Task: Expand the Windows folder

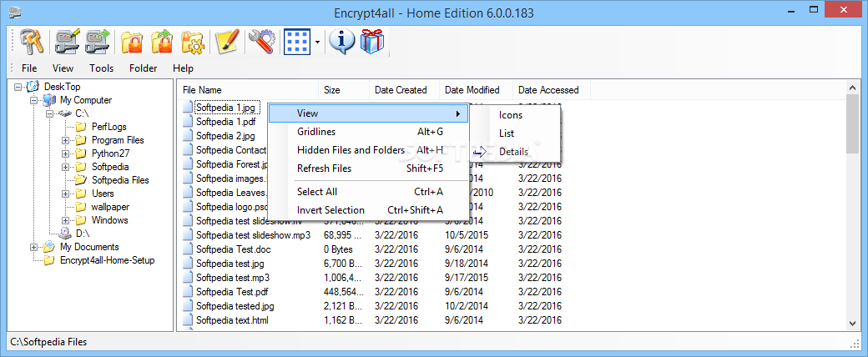Action: point(65,220)
